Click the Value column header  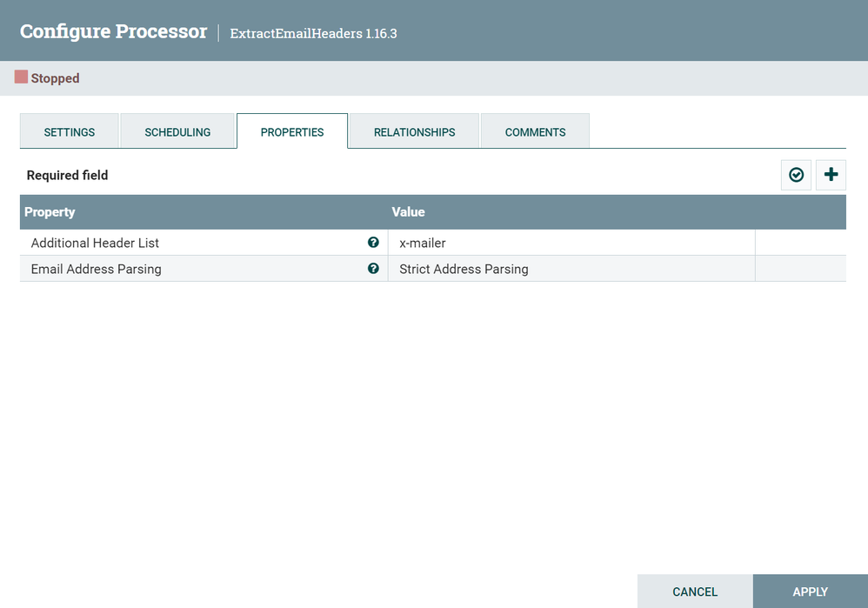[408, 212]
